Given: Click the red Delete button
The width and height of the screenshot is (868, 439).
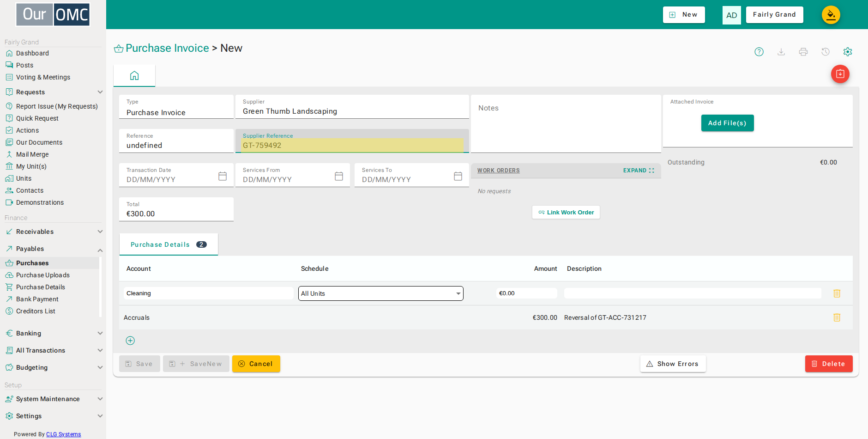Looking at the screenshot, I should pos(829,364).
